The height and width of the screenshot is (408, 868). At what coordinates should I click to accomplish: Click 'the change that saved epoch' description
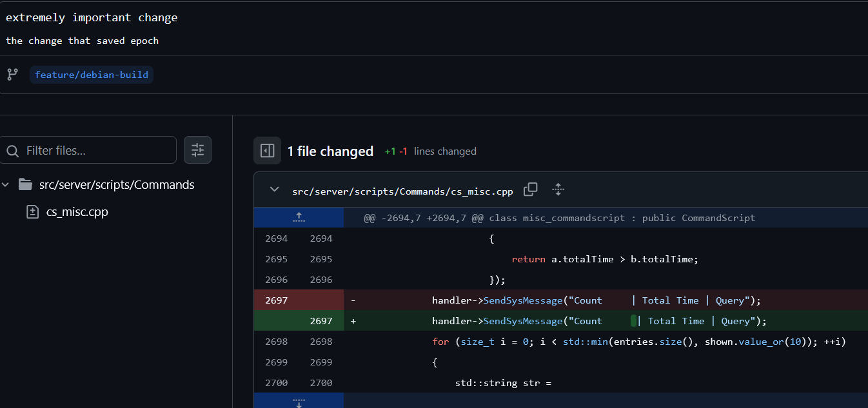(82, 41)
